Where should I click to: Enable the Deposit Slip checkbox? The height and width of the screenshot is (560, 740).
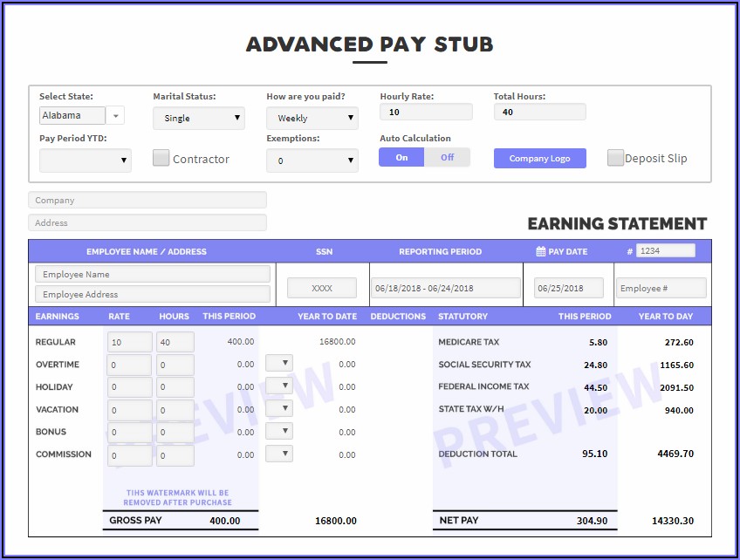(x=615, y=158)
